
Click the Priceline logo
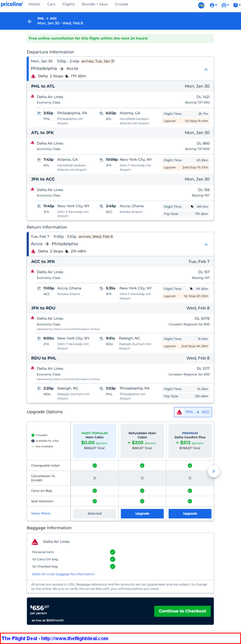12,4
